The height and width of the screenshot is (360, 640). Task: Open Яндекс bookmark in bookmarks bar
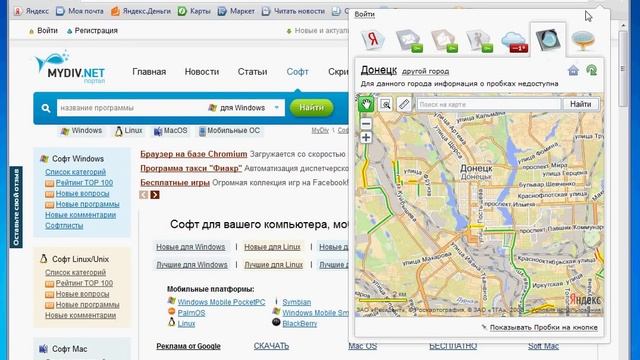coord(32,11)
